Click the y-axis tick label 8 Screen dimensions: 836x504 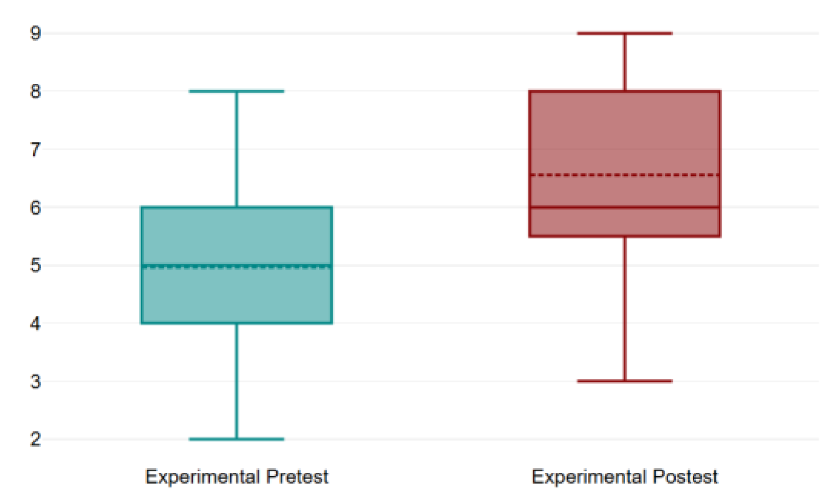tap(35, 91)
